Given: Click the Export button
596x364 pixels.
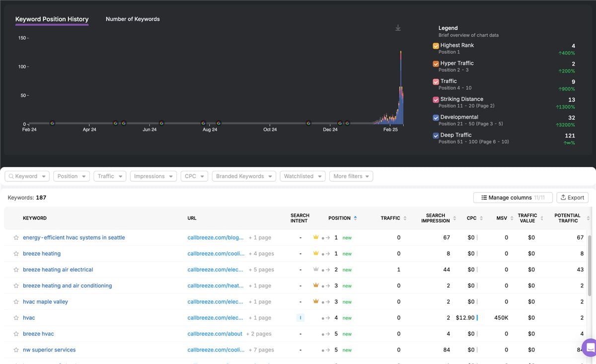Looking at the screenshot, I should [x=572, y=198].
